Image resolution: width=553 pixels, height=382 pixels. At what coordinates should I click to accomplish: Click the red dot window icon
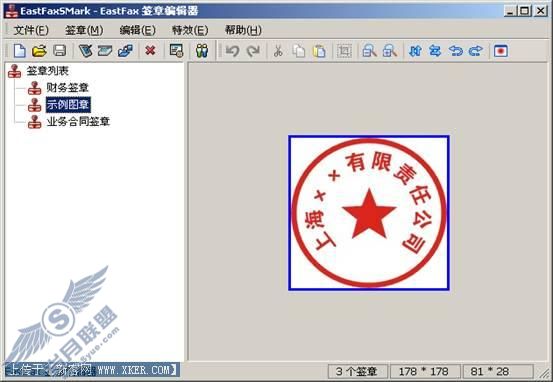point(501,51)
